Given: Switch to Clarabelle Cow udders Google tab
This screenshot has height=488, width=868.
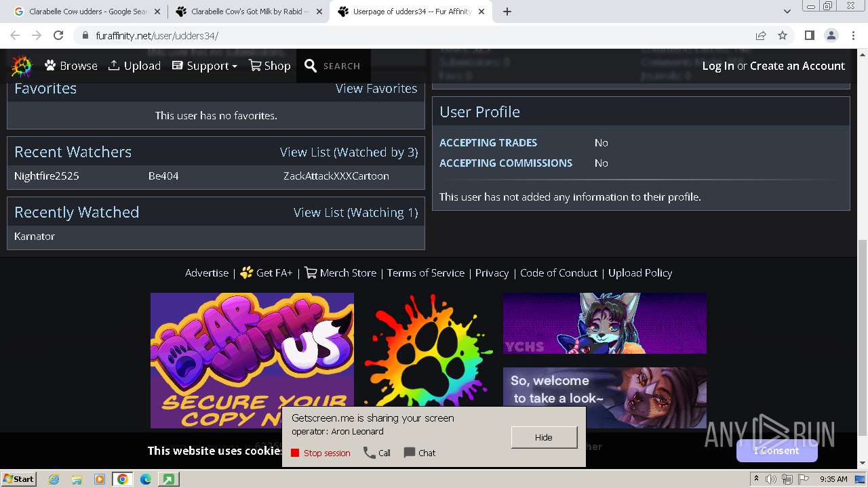Looking at the screenshot, I should 81,12.
